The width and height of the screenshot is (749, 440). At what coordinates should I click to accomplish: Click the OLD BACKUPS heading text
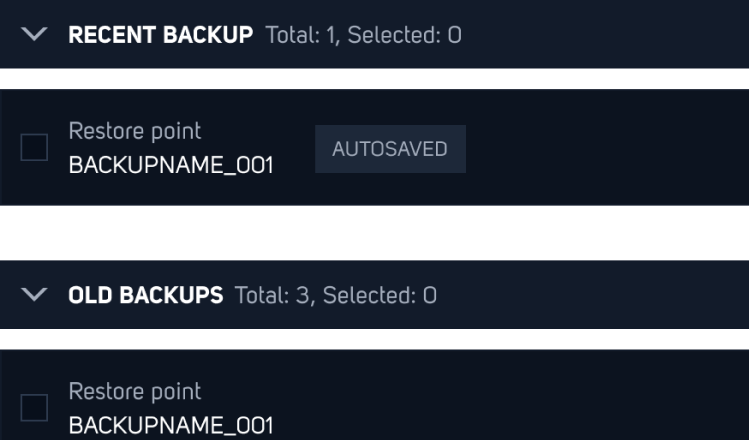click(145, 295)
